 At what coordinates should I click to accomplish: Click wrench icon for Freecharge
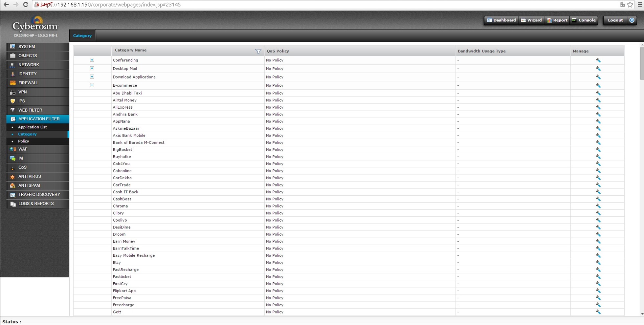598,305
